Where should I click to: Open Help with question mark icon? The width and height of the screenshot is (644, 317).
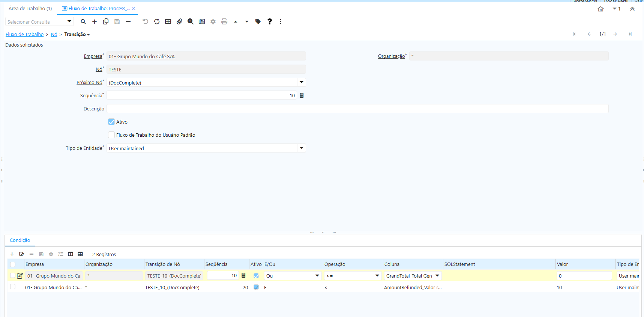point(269,22)
